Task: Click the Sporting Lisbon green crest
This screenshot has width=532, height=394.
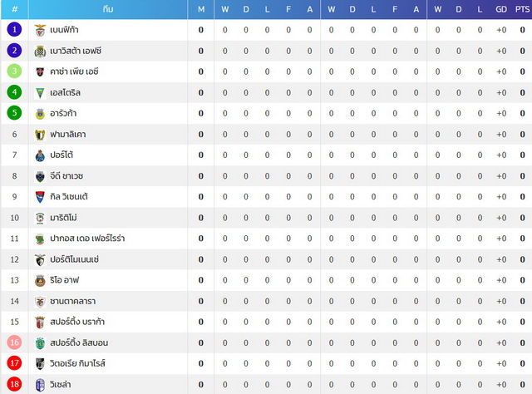Action: [40, 343]
